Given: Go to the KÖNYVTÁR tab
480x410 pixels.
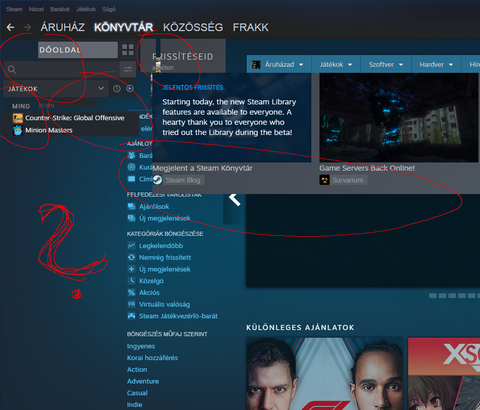Looking at the screenshot, I should (123, 27).
